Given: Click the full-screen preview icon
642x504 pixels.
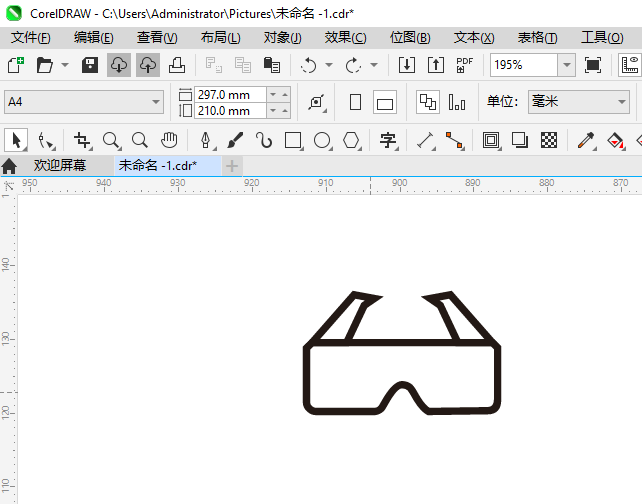Looking at the screenshot, I should tap(593, 65).
